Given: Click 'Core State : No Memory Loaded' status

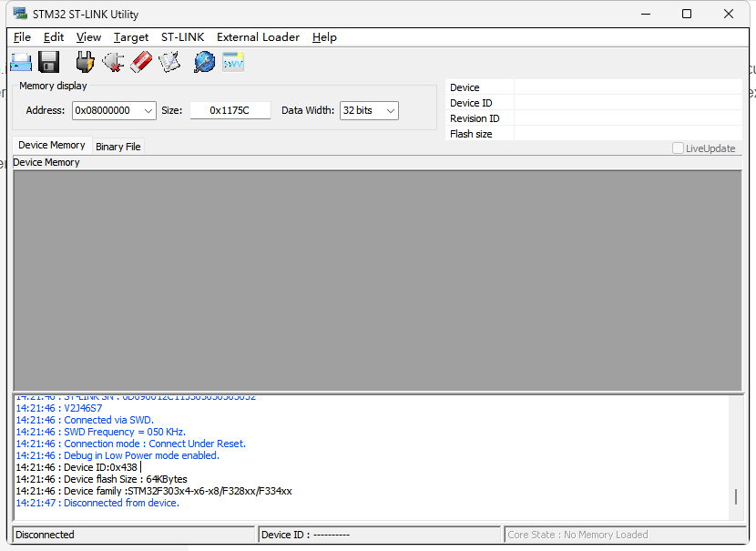Looking at the screenshot, I should [x=626, y=535].
